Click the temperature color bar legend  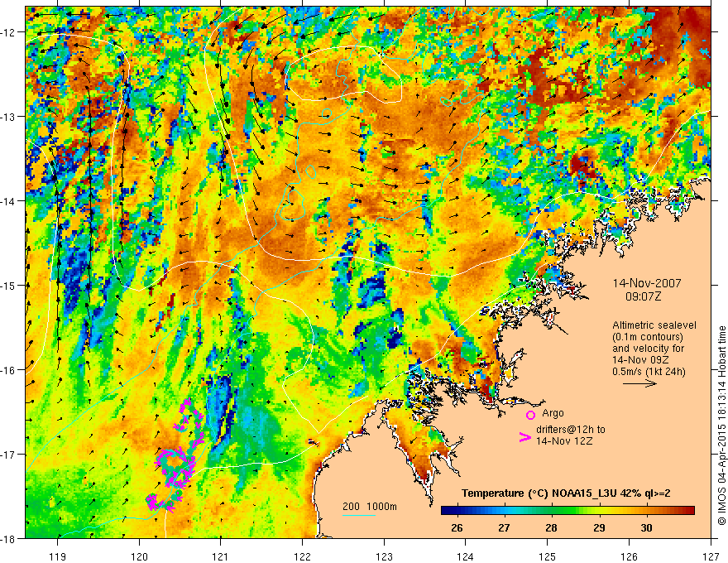[x=568, y=511]
